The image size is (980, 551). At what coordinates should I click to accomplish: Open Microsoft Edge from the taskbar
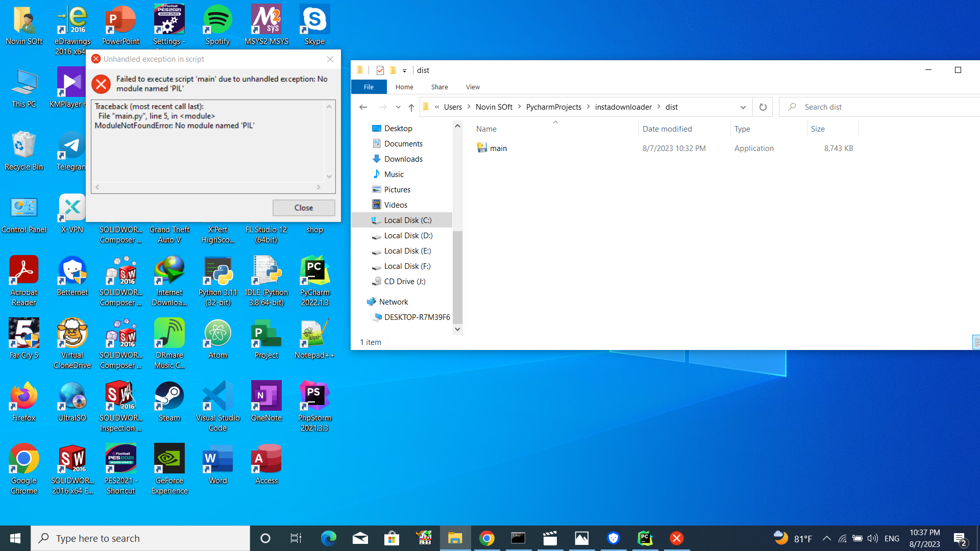click(329, 538)
